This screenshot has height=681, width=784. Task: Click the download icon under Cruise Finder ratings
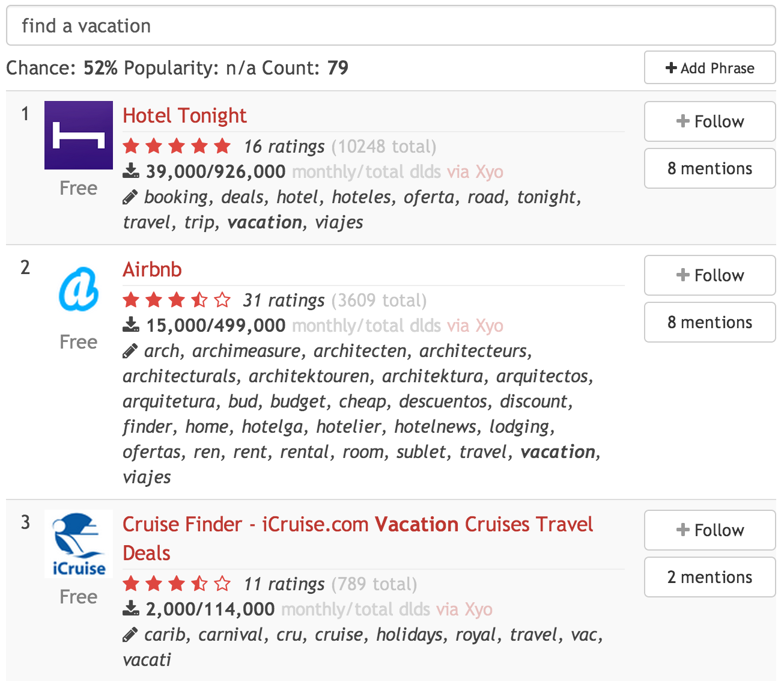pyautogui.click(x=131, y=609)
